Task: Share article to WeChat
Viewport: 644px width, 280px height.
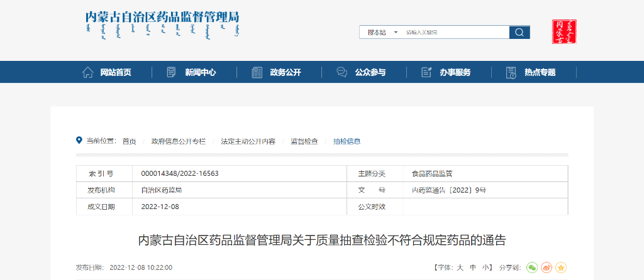Action: pos(532,267)
